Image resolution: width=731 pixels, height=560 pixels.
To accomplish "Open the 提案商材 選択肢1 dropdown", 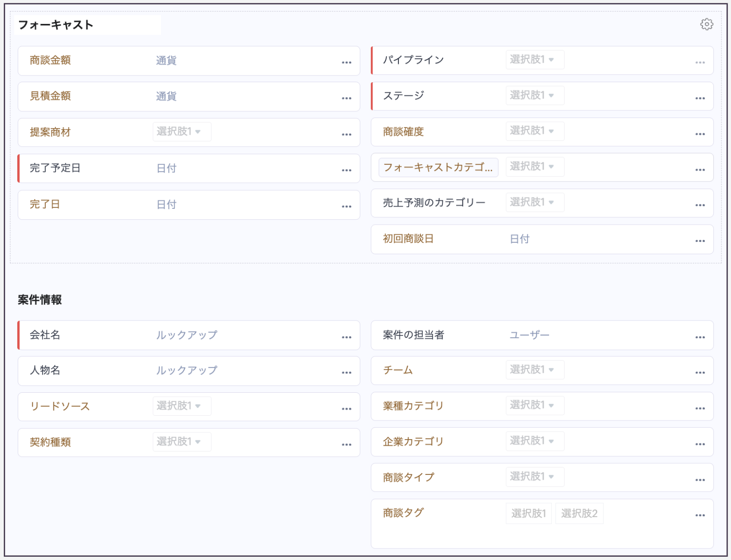I will [x=182, y=131].
